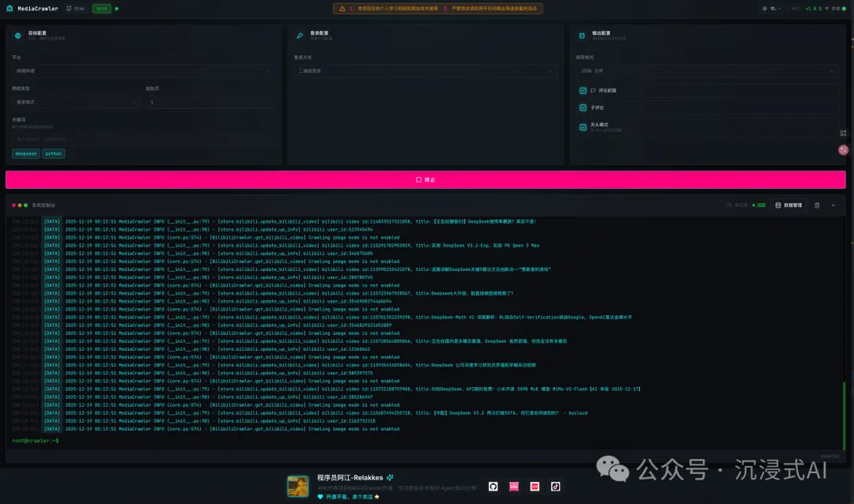
Task: Click the console prompt root@crawler
Action: point(35,440)
